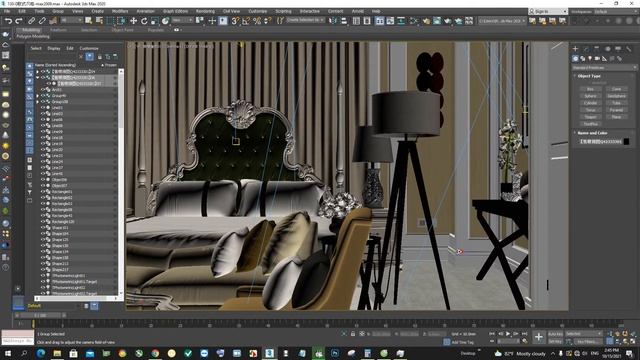
Task: Open the Utilities tab in command panel
Action: point(629,49)
